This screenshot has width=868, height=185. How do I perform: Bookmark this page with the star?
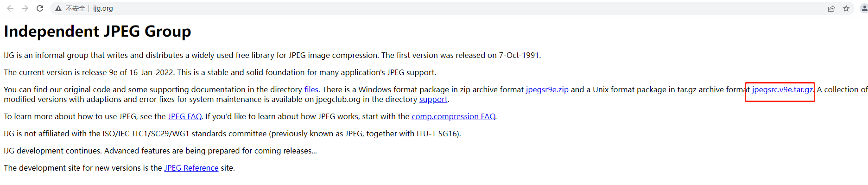pyautogui.click(x=846, y=8)
